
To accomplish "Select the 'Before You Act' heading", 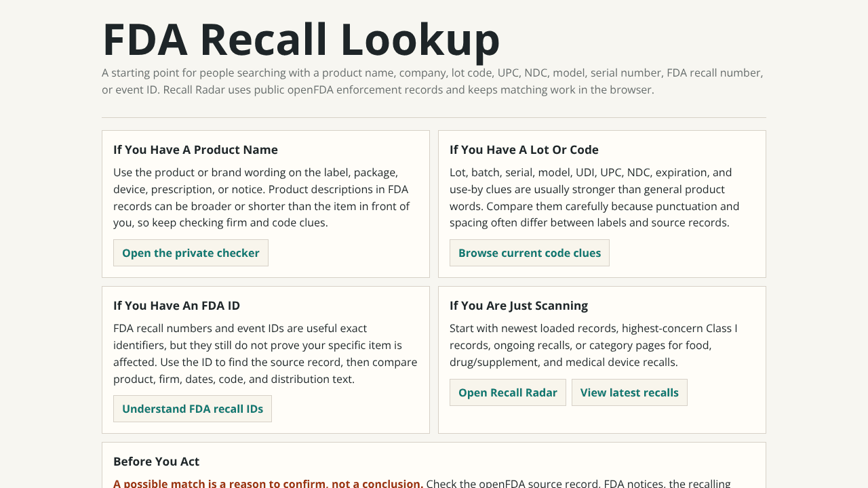I will coord(156,462).
